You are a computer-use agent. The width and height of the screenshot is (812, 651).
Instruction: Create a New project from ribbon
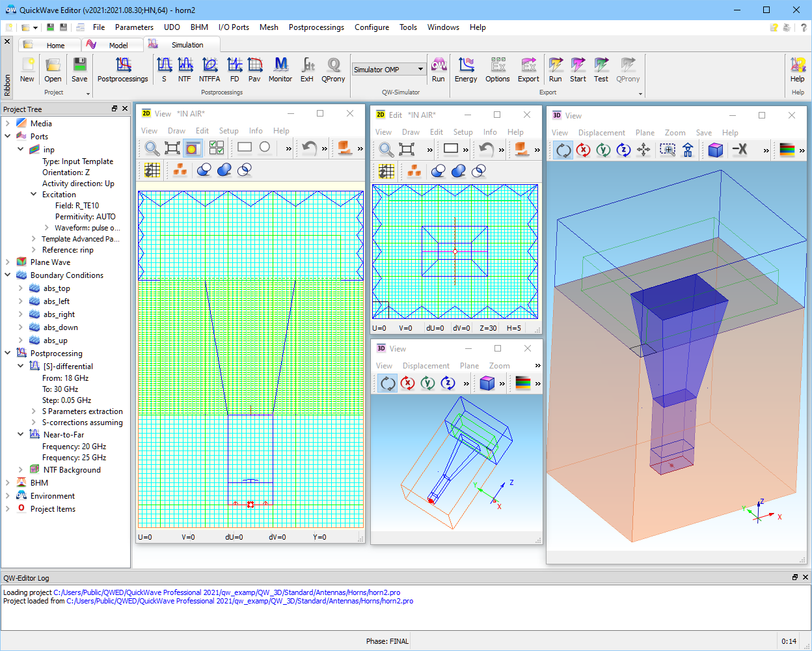click(x=27, y=70)
